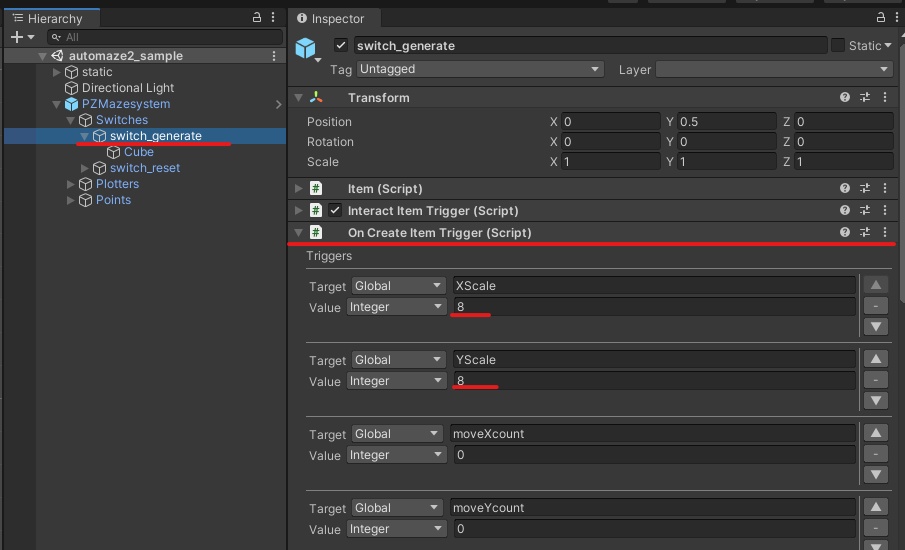The width and height of the screenshot is (905, 550).
Task: Toggle the Static checkbox
Action: pos(837,45)
